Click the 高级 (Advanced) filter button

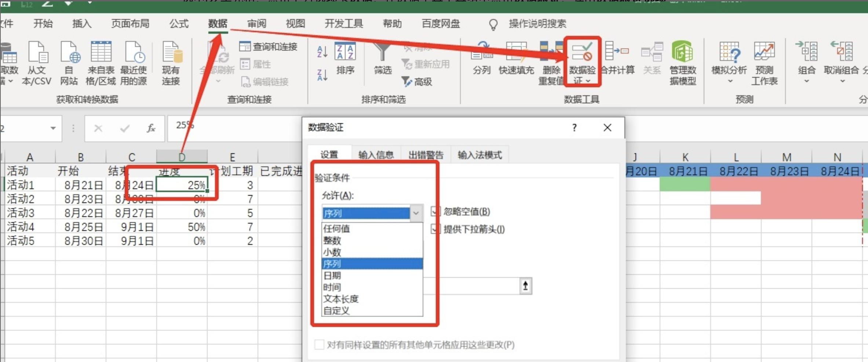[417, 82]
